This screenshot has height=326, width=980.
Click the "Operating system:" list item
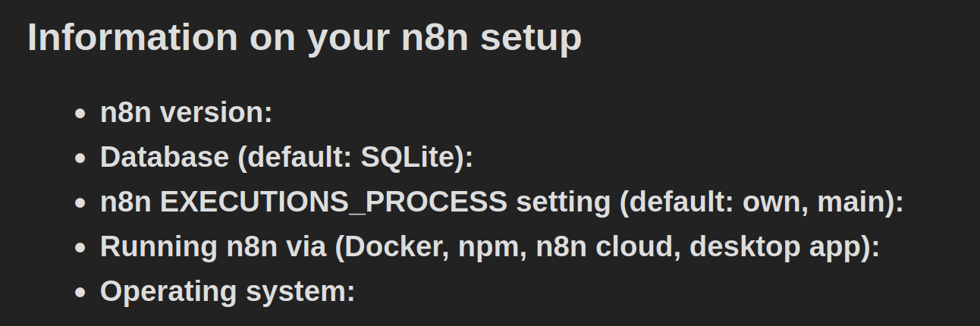[227, 291]
